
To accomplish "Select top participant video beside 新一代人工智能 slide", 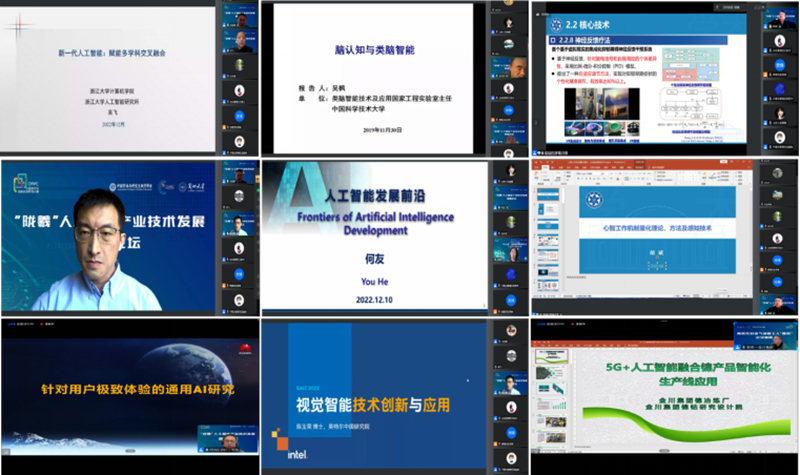I will click(240, 17).
